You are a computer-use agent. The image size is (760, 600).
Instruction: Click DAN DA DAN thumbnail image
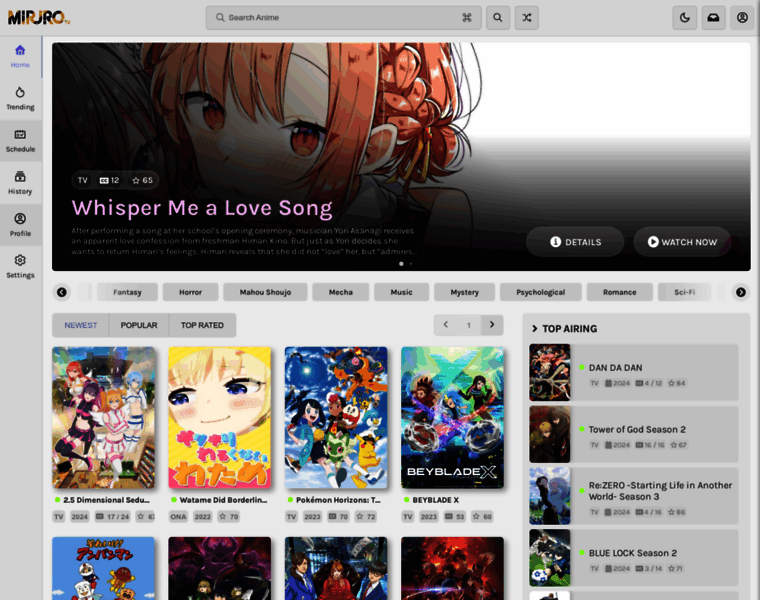point(550,373)
